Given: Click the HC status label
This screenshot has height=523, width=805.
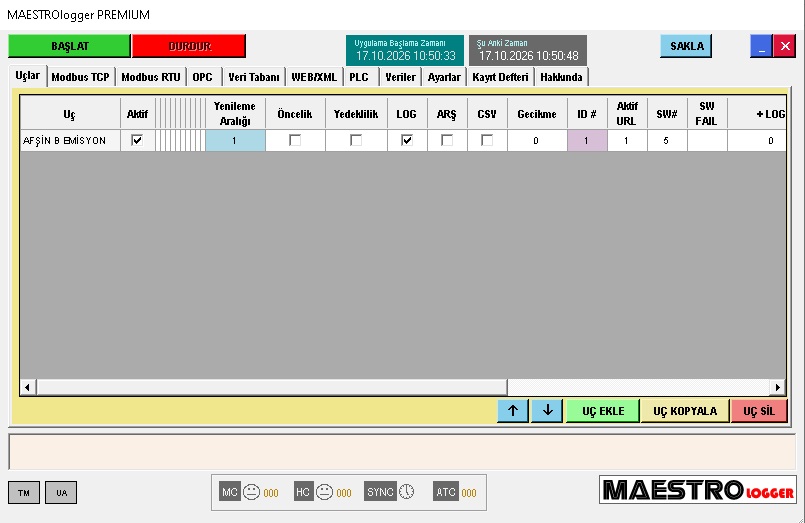Looking at the screenshot, I should click(x=303, y=492).
